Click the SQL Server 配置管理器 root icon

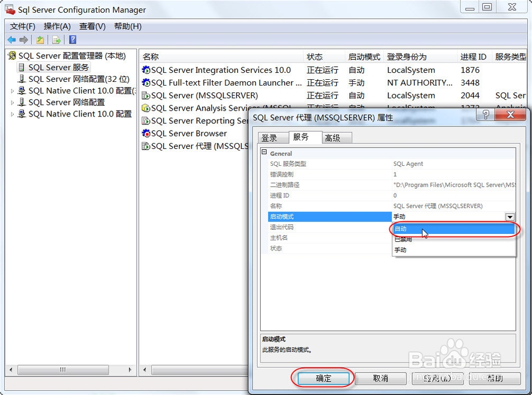(12, 55)
